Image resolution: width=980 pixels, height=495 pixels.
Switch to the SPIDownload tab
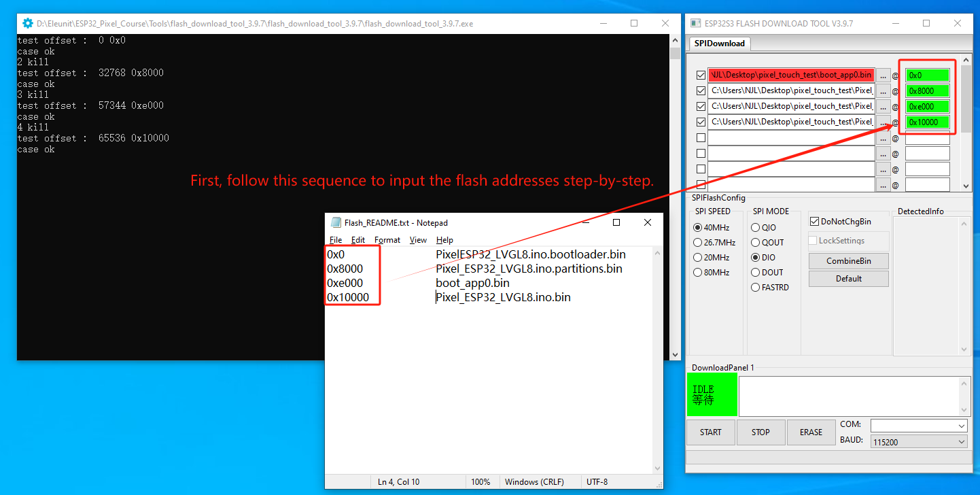tap(720, 44)
